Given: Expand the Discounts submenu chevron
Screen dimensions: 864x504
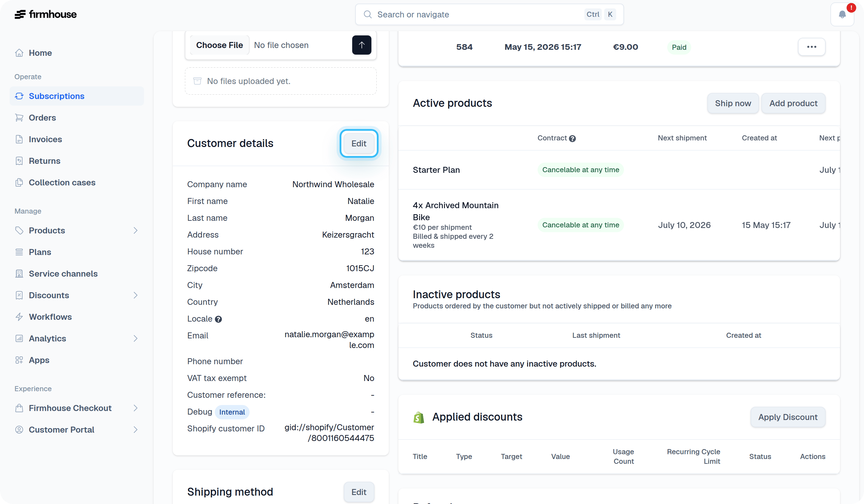Looking at the screenshot, I should [x=135, y=295].
